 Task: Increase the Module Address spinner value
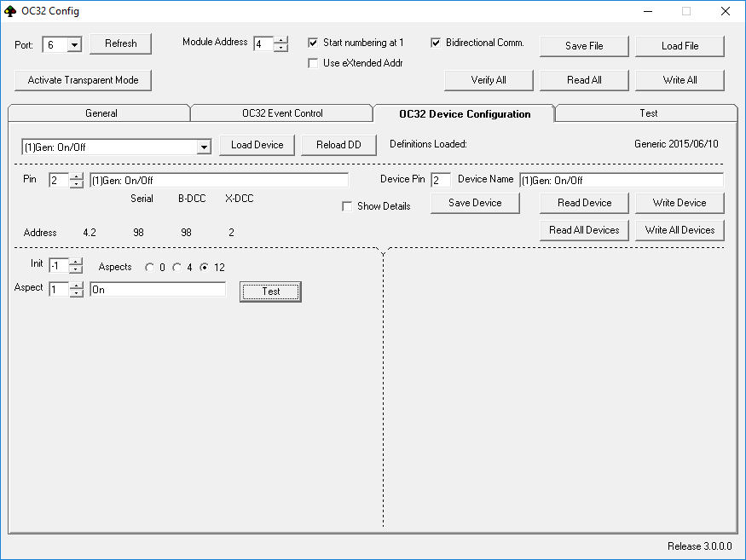(x=280, y=39)
